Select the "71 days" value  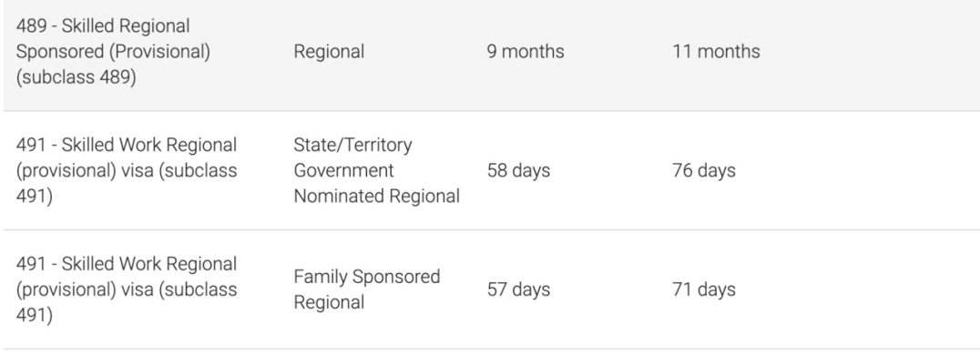704,289
